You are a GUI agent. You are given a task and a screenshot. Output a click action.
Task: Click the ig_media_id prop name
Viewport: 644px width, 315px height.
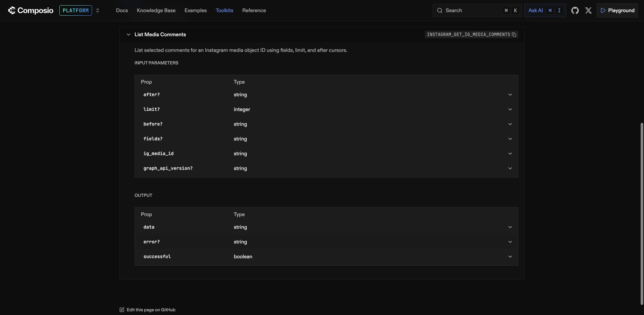coord(158,154)
